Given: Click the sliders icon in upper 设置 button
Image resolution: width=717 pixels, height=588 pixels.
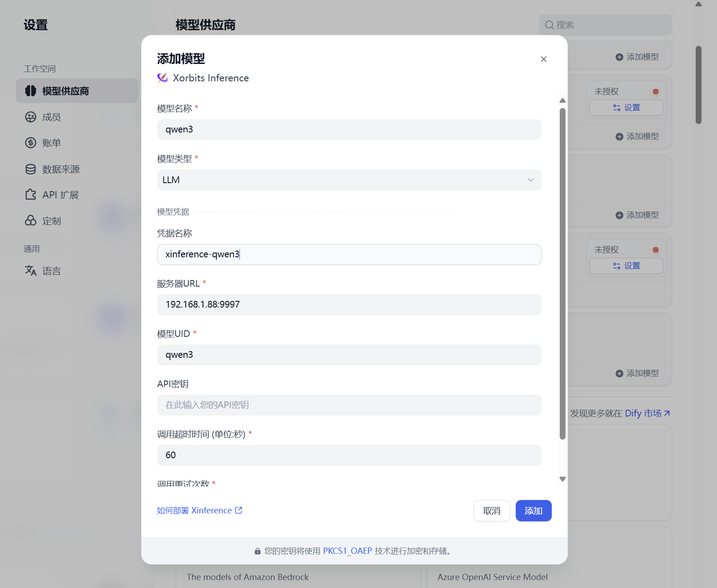Looking at the screenshot, I should tap(617, 108).
